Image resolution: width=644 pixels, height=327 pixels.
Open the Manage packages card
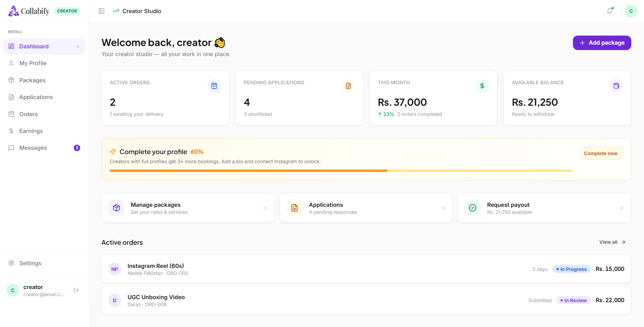click(188, 208)
